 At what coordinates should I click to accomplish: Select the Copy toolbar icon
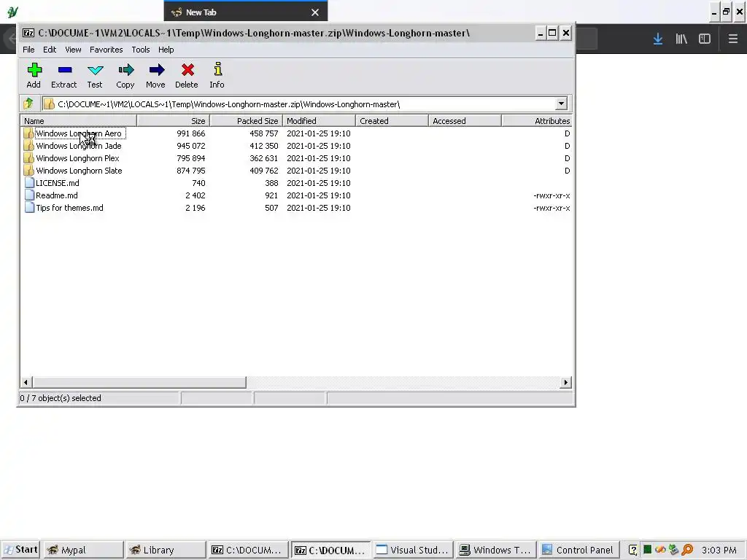[125, 71]
